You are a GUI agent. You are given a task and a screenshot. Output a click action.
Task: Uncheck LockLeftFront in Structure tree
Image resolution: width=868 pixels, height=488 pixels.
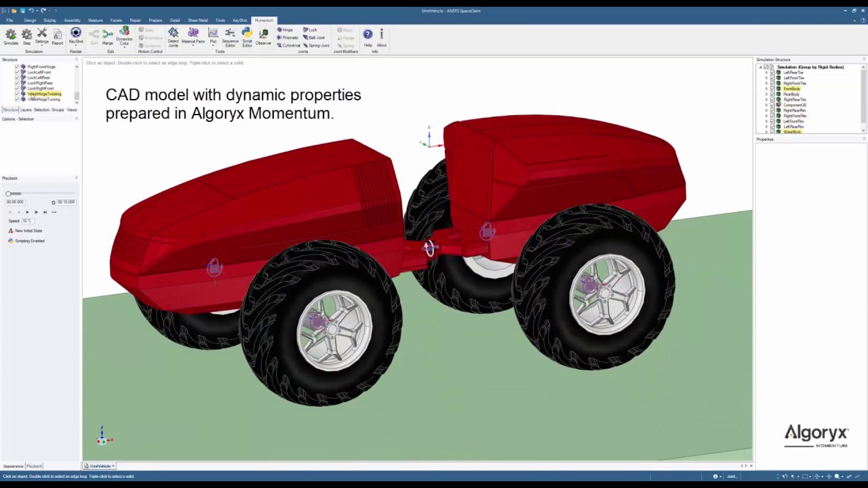[x=17, y=73]
